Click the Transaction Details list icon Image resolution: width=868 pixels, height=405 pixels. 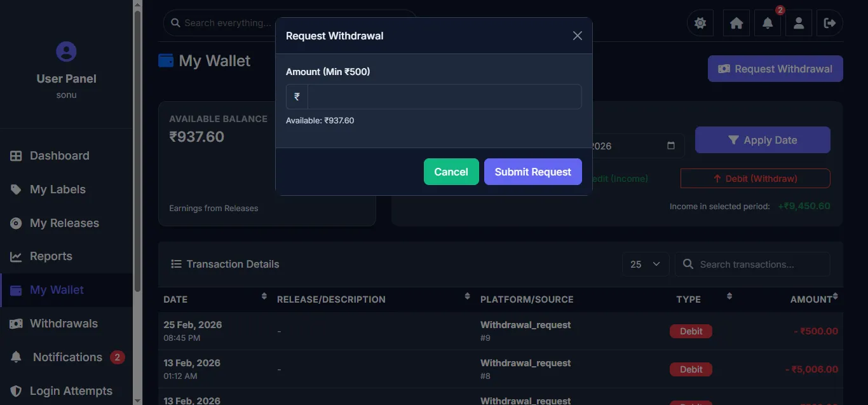click(176, 264)
